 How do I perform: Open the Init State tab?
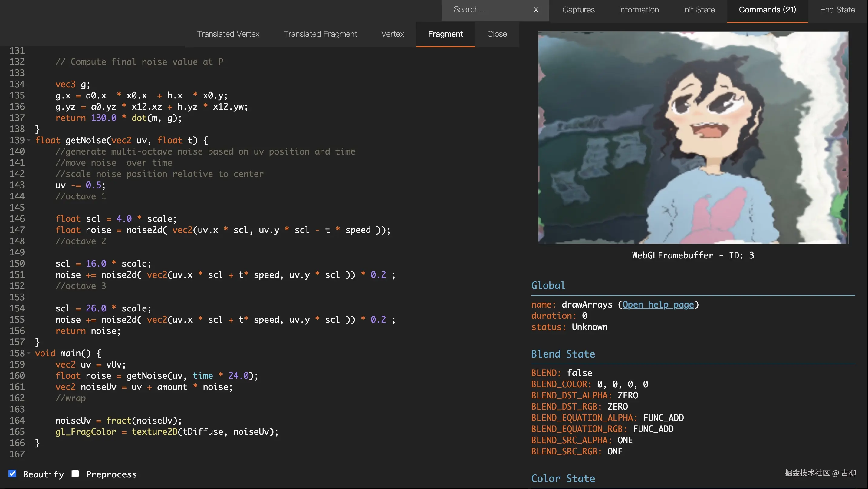coord(699,10)
